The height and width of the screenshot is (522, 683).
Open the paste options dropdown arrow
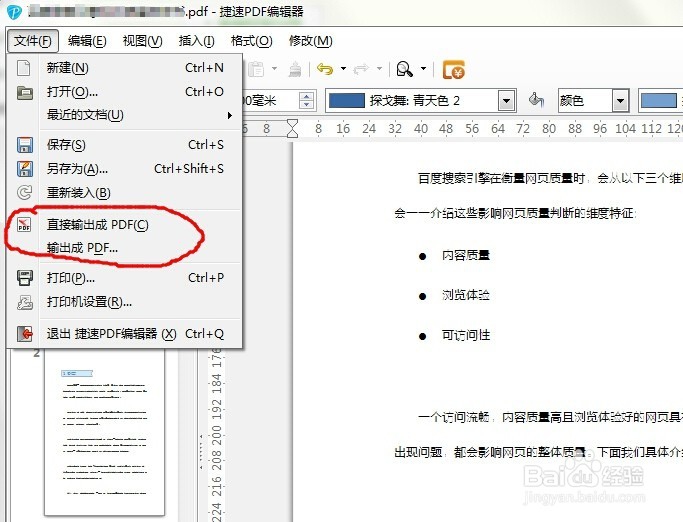click(274, 69)
